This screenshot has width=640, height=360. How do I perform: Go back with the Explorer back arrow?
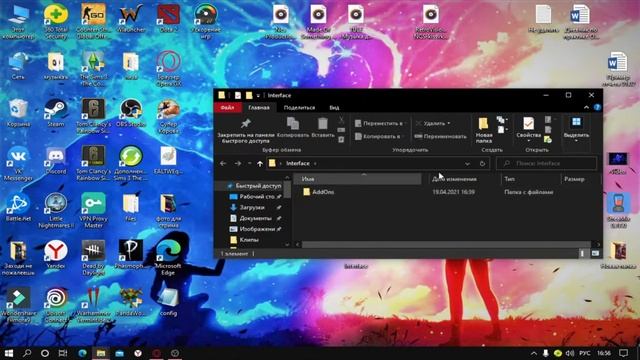point(223,163)
